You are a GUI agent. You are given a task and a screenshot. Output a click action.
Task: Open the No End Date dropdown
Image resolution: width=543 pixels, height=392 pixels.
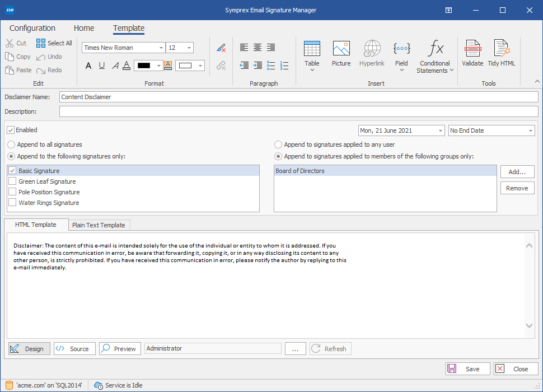tap(531, 131)
